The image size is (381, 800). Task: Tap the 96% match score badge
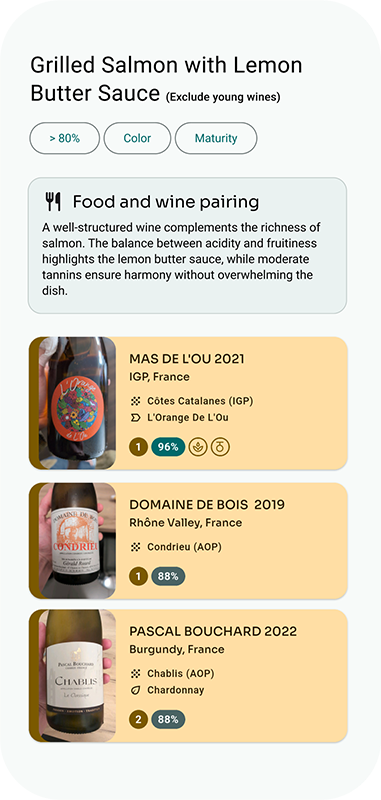pyautogui.click(x=168, y=447)
